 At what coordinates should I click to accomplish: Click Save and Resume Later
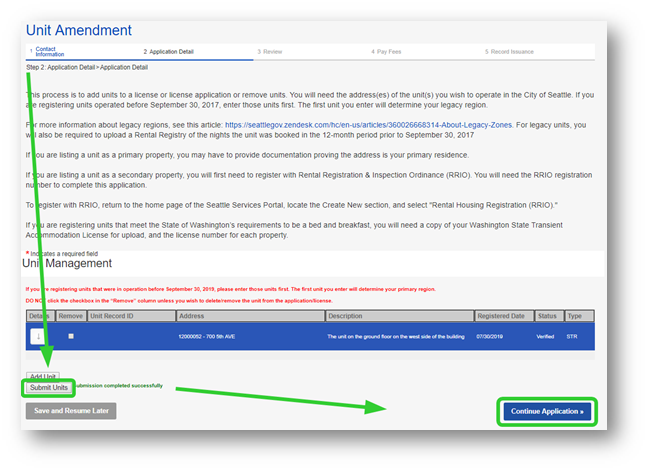70,411
